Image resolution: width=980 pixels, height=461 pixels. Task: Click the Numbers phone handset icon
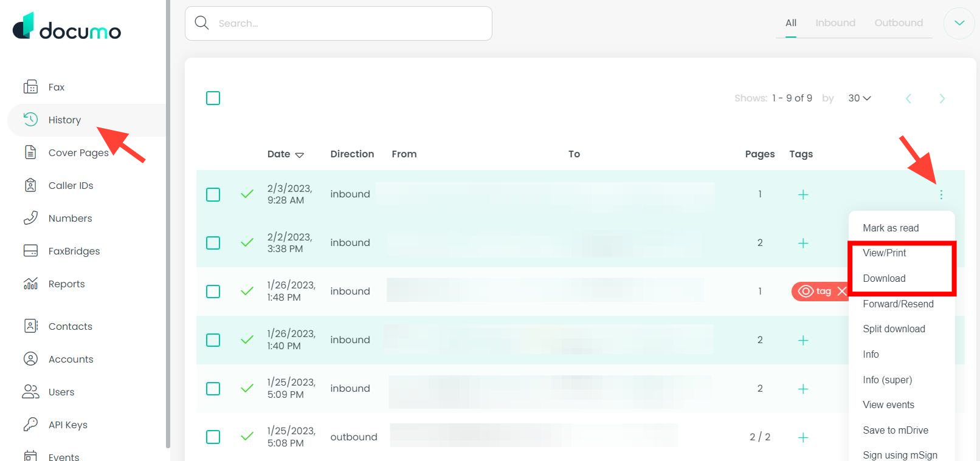30,218
